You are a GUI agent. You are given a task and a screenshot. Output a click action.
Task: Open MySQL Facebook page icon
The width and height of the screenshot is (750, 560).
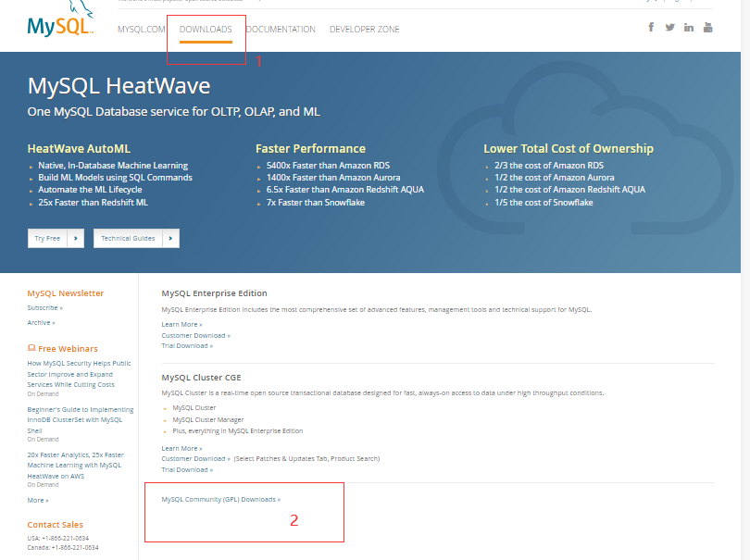[x=651, y=27]
